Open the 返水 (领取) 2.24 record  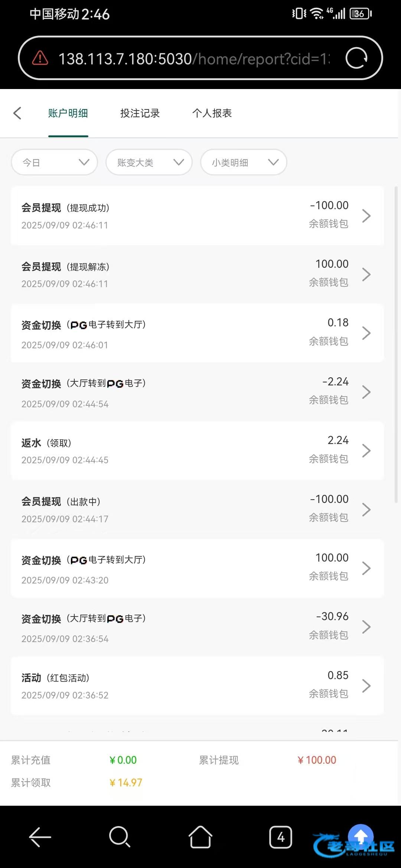(x=197, y=451)
